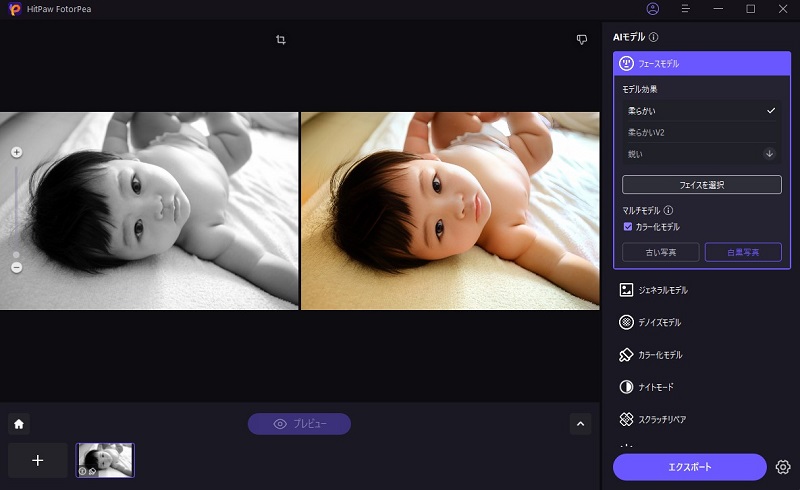Collapse the bottom thumbnail panel chevron

pos(581,424)
